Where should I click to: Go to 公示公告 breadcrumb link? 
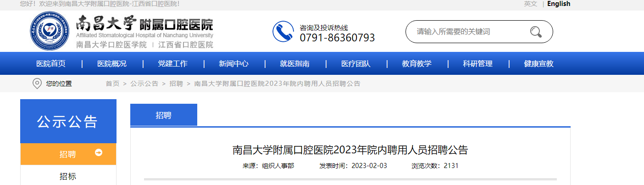tap(144, 84)
